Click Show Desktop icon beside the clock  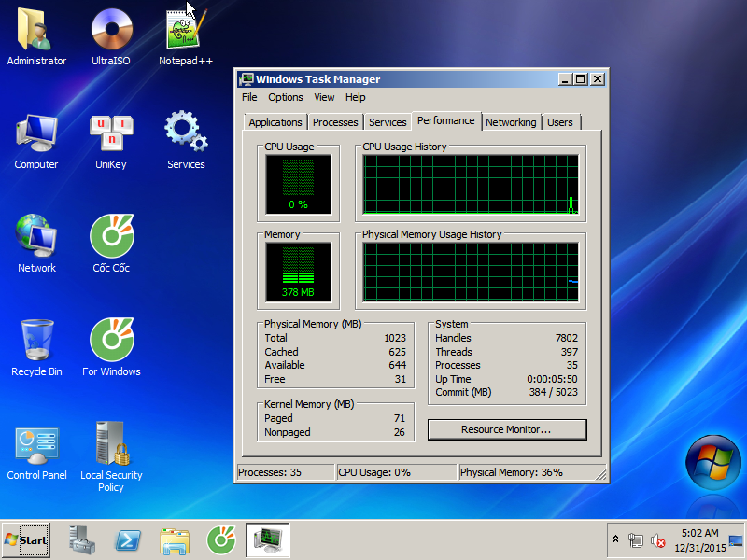(x=736, y=540)
